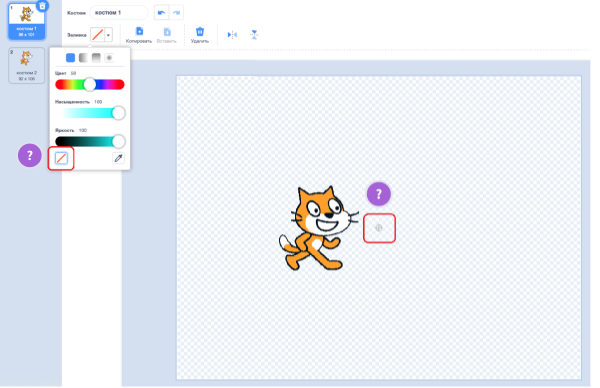Image resolution: width=600 pixels, height=388 pixels.
Task: Pick a color with the eyedropper tool
Action: tap(118, 158)
